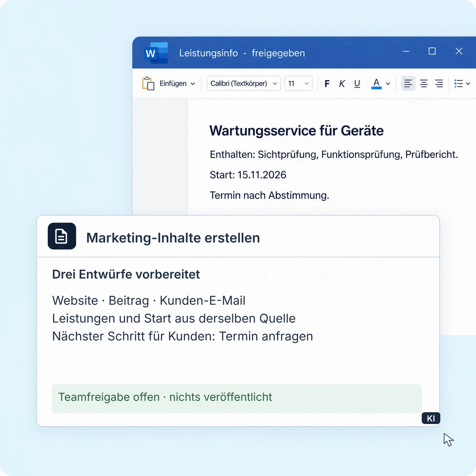Align text right in toolbar
476x476 pixels.
pos(439,84)
